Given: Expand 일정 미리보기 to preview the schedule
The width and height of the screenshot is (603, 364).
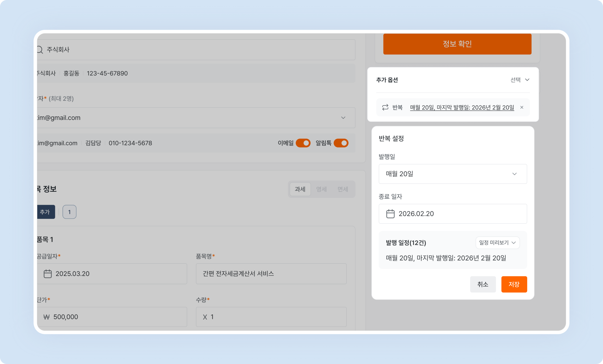Looking at the screenshot, I should (x=497, y=243).
